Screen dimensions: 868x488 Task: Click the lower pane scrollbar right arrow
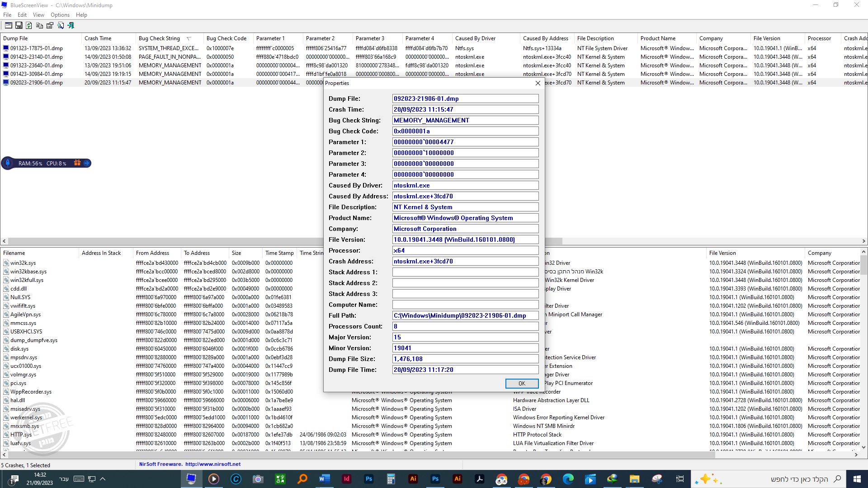(x=856, y=455)
